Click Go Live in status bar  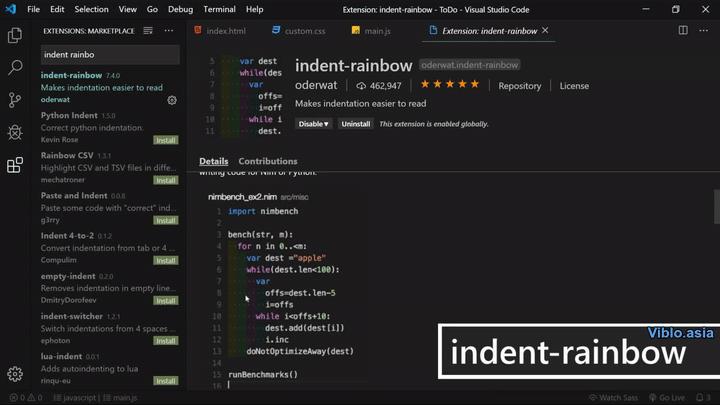pyautogui.click(x=667, y=398)
